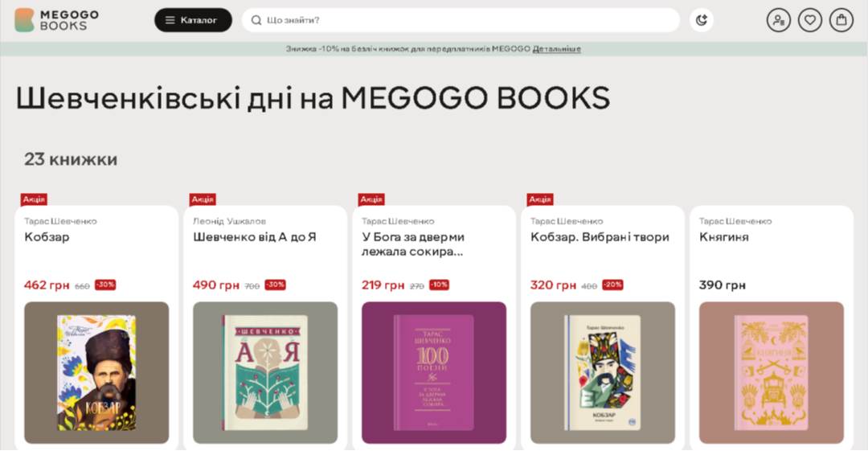Open the 'Шевченко від А до Я' cover
The width and height of the screenshot is (868, 451).
(265, 372)
